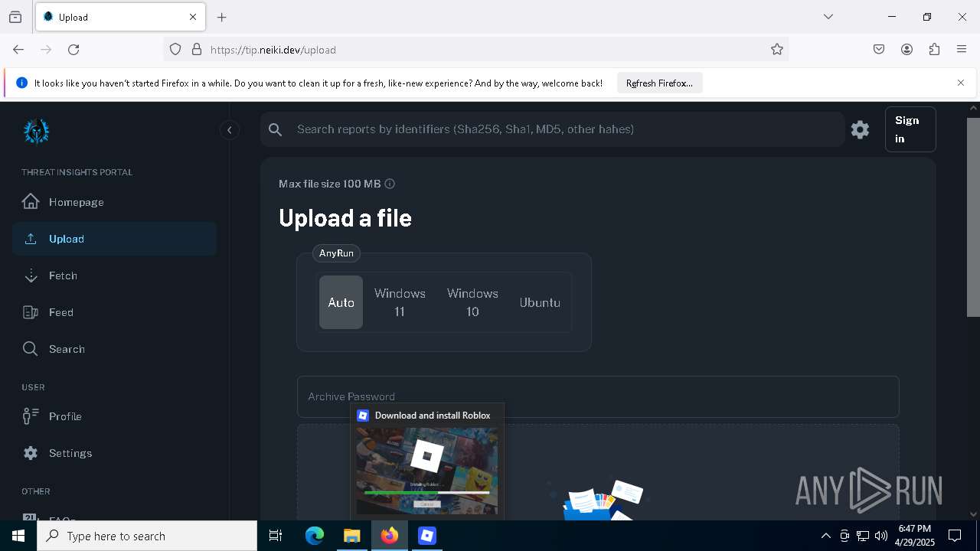Choose the Windows 11 environment

click(x=400, y=302)
